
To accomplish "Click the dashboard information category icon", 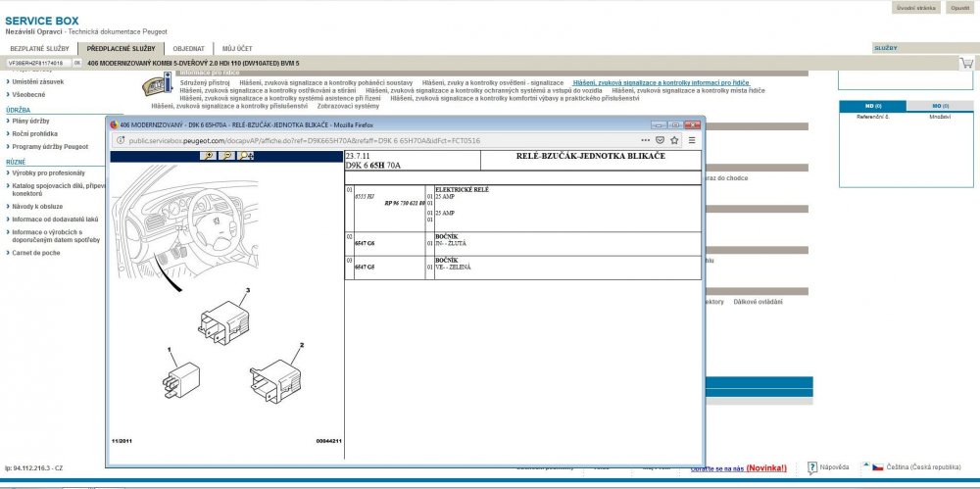I will 158,83.
